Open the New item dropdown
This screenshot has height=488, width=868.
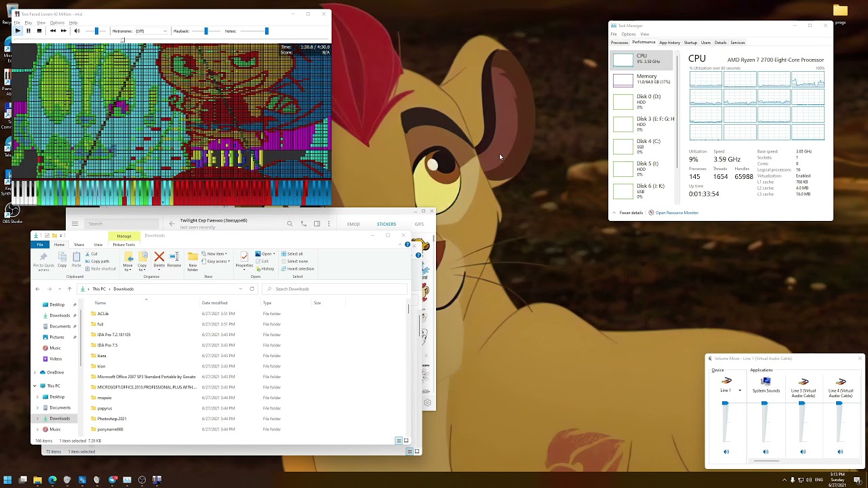tap(216, 254)
